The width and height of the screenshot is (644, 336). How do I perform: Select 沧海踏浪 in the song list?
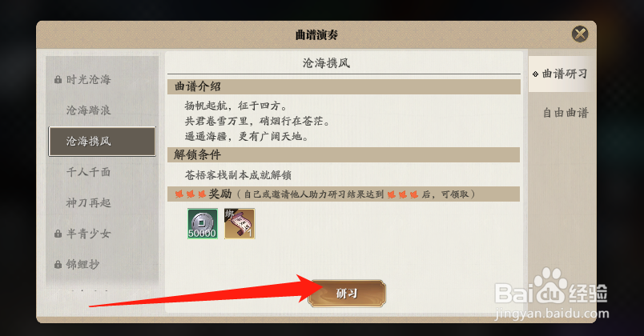pyautogui.click(x=102, y=110)
